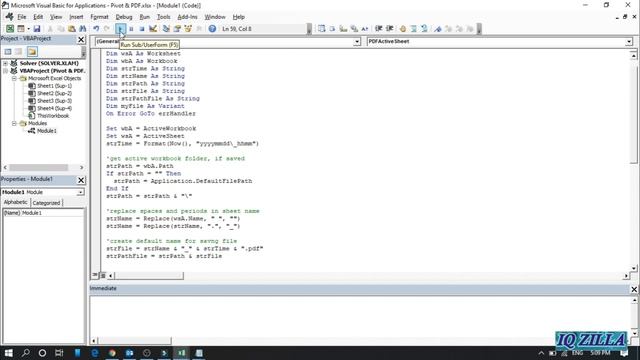Open the Windows Start menu
This screenshot has height=360, width=640.
(8, 353)
